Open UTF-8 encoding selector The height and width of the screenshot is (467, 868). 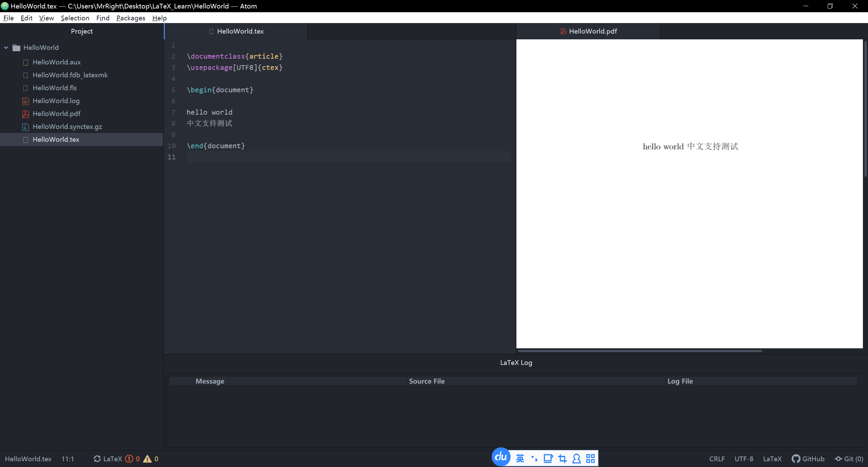click(744, 459)
